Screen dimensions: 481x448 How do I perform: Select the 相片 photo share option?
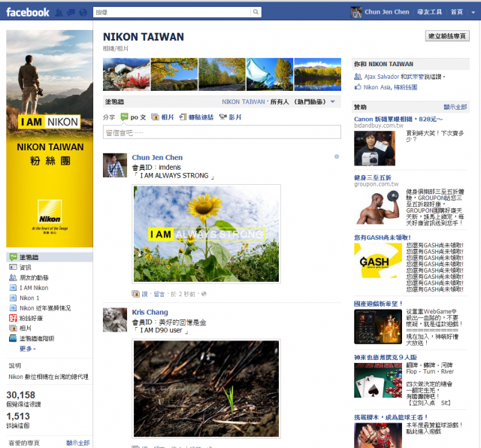click(162, 117)
